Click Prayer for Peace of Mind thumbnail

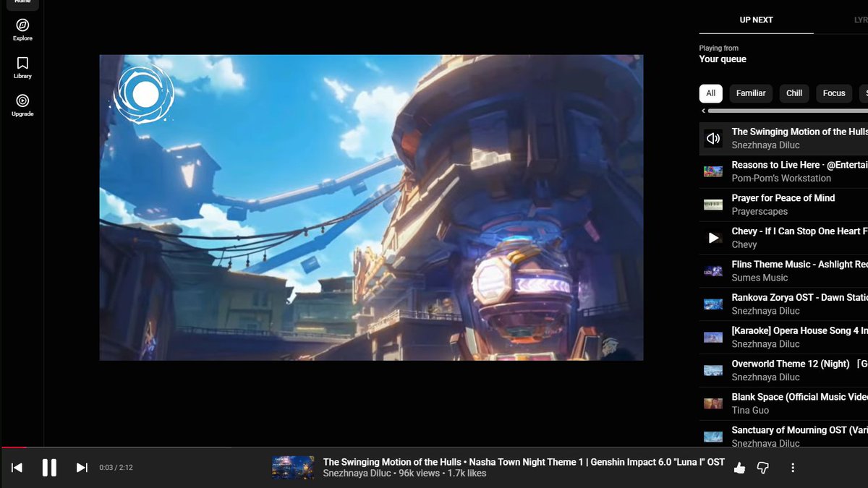713,205
